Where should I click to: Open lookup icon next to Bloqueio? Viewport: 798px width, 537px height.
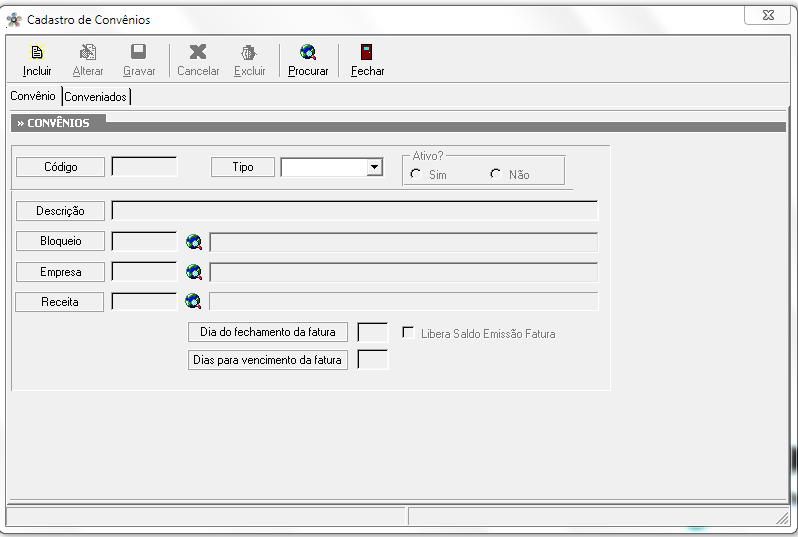pos(194,242)
